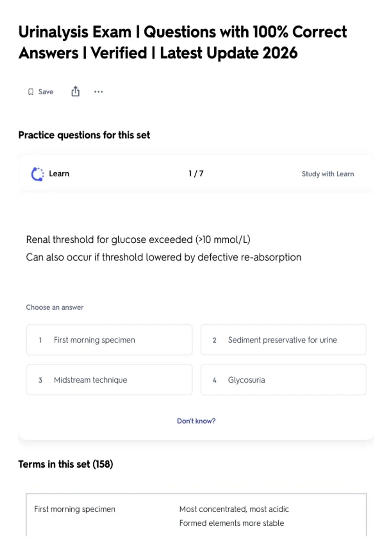Click number 4 badge on Glycosuria
This screenshot has height=556, width=392.
pos(214,380)
